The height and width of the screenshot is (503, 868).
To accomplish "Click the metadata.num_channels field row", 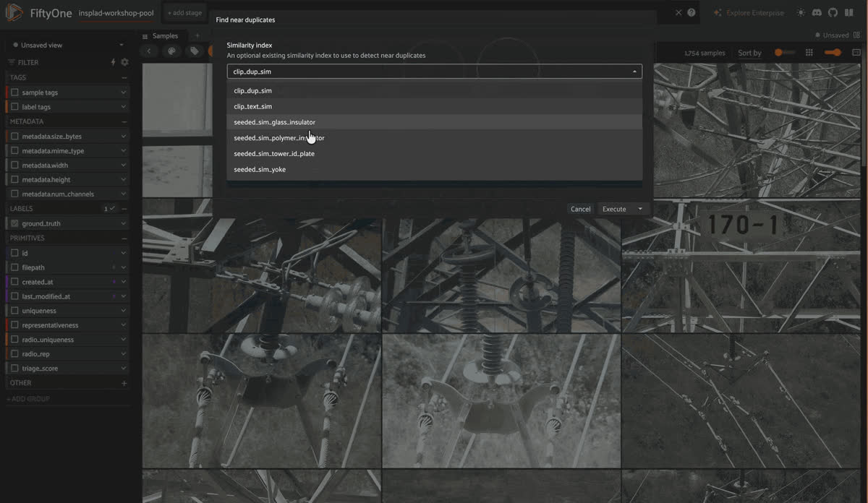I will point(69,194).
